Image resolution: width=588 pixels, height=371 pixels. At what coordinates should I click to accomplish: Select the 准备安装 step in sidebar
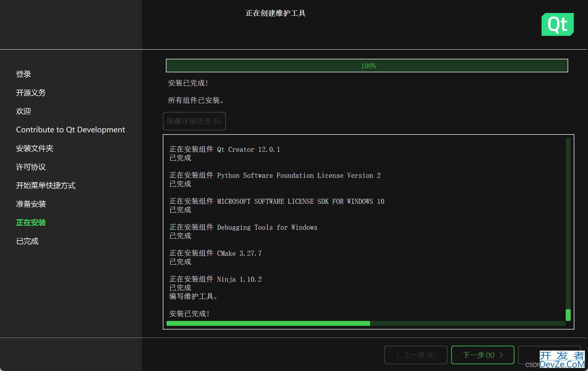[31, 204]
